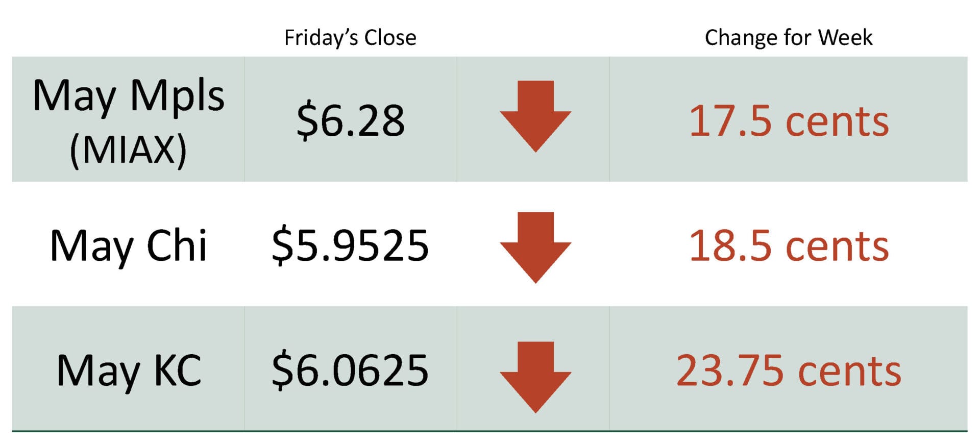This screenshot has height=445, width=980.
Task: Click the $5.9525 closing price
Action: (x=350, y=246)
